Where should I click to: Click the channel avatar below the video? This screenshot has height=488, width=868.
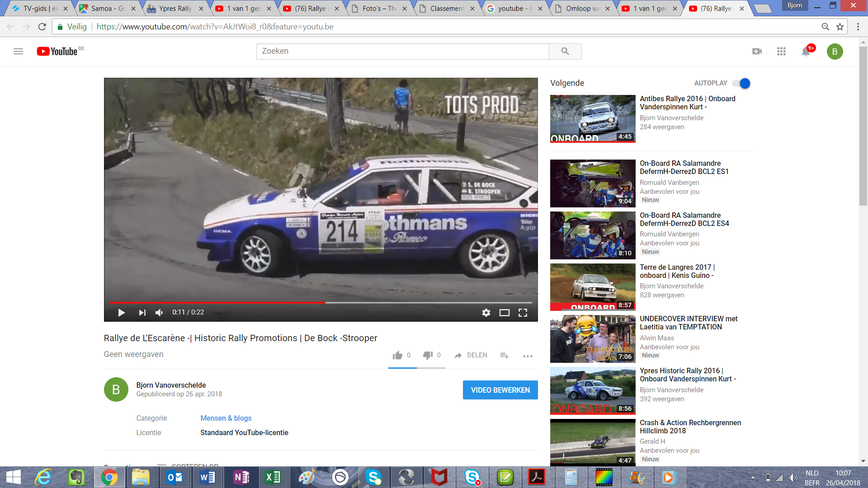click(x=116, y=389)
